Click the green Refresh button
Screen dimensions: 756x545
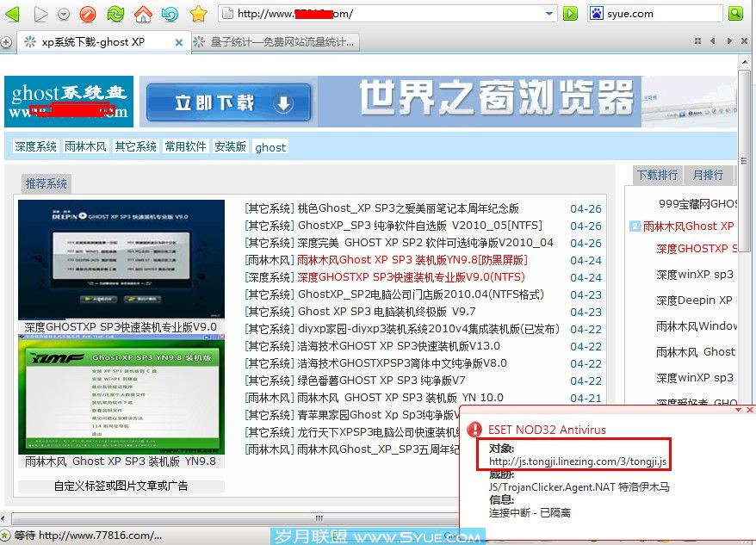115,14
